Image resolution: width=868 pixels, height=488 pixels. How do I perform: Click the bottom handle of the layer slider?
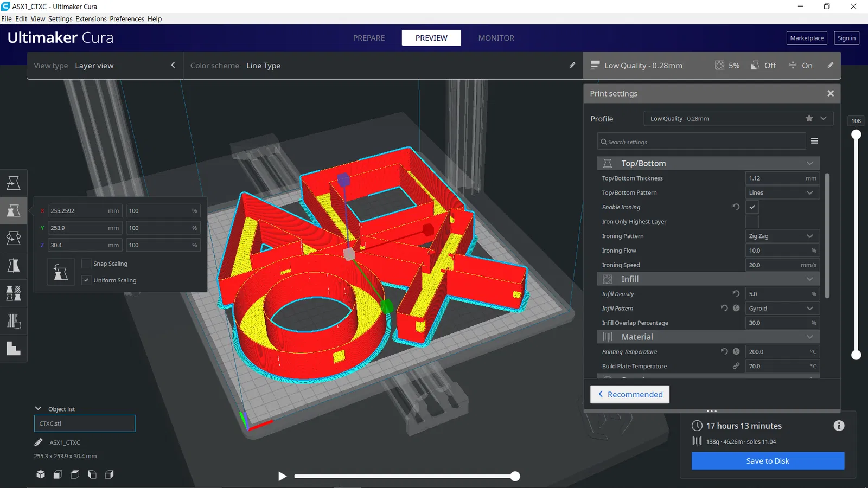click(856, 355)
